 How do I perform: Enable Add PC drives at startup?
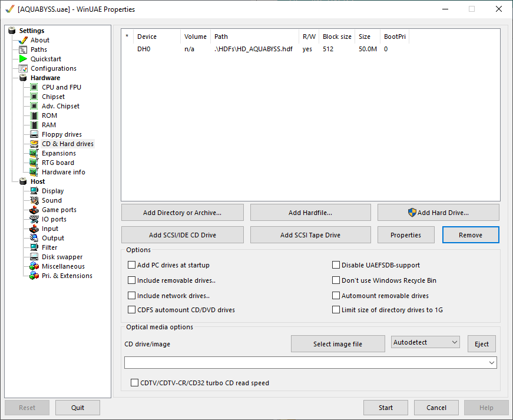131,265
